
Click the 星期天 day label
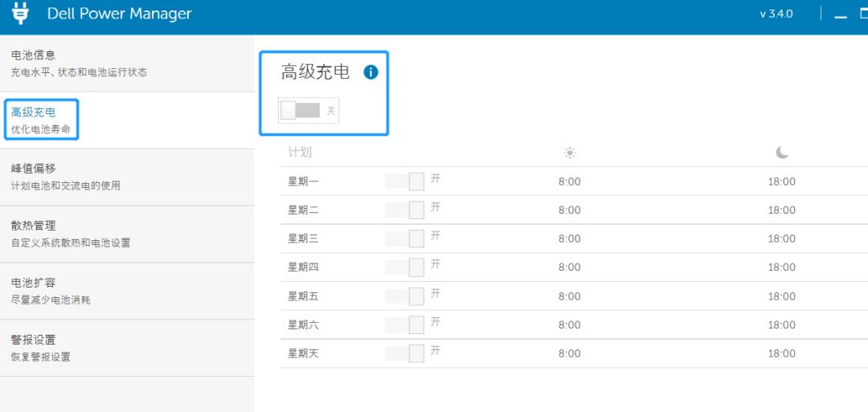303,353
